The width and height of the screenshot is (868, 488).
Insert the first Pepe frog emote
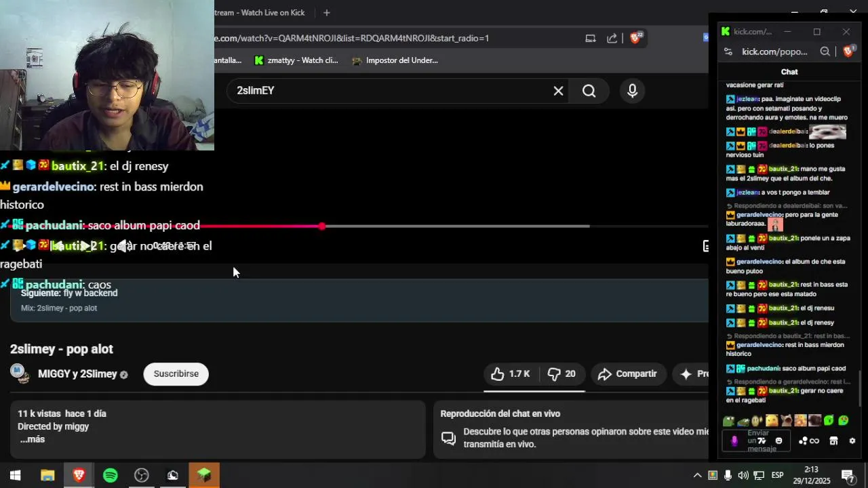728,421
